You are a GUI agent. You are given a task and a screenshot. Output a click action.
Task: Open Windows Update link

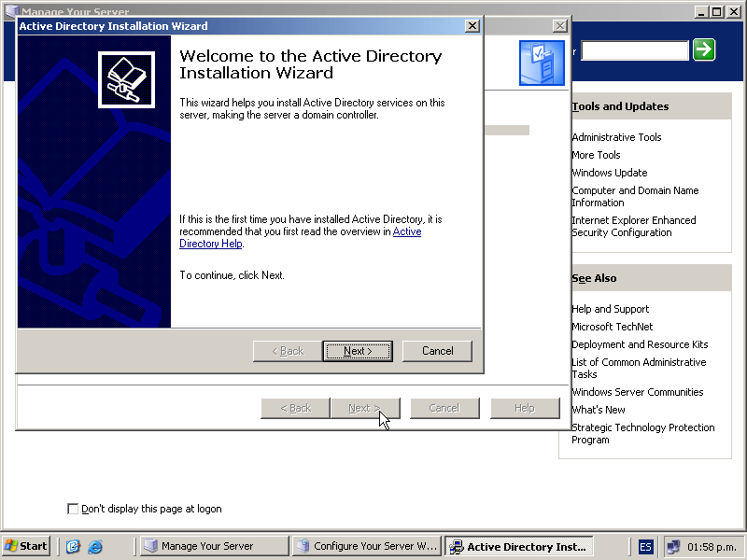[609, 173]
